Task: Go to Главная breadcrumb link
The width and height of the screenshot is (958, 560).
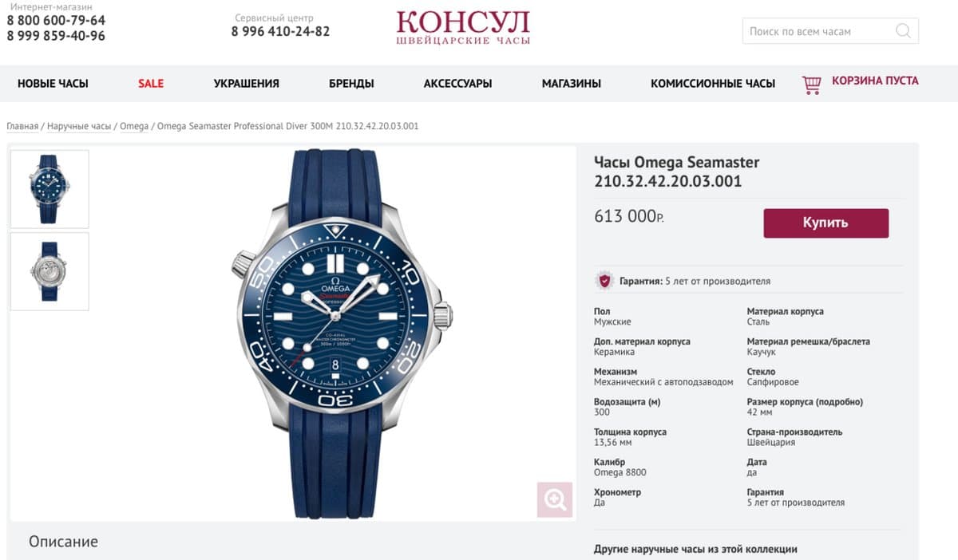Action: click(x=22, y=126)
